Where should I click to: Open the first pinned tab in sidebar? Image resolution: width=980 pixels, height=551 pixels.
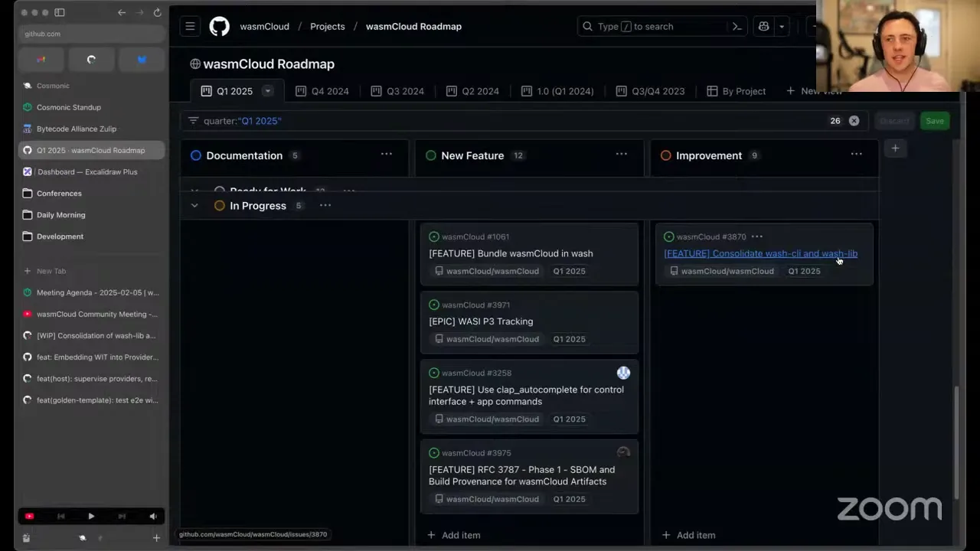[41, 59]
